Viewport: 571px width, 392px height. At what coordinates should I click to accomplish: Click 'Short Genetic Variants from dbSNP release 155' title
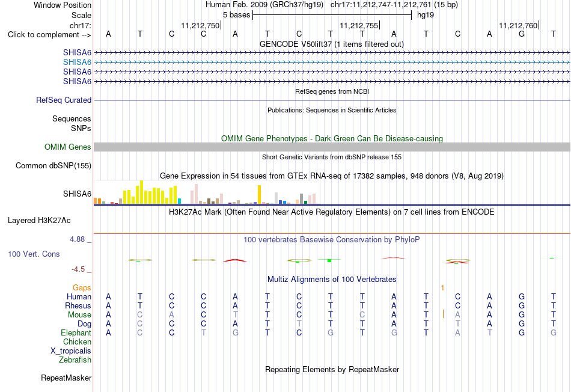pyautogui.click(x=332, y=157)
